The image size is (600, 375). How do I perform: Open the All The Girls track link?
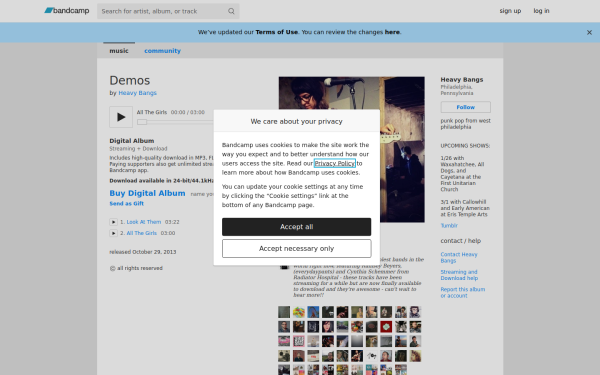(x=142, y=233)
